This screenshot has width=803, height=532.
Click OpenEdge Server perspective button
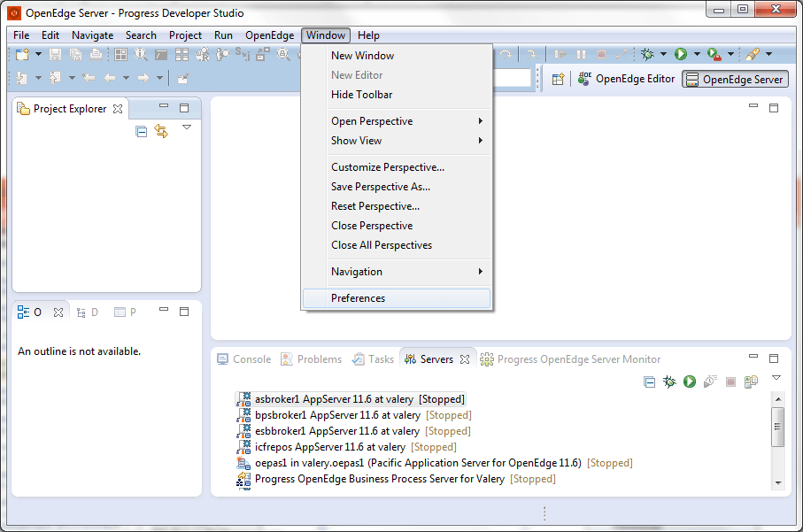tap(735, 80)
